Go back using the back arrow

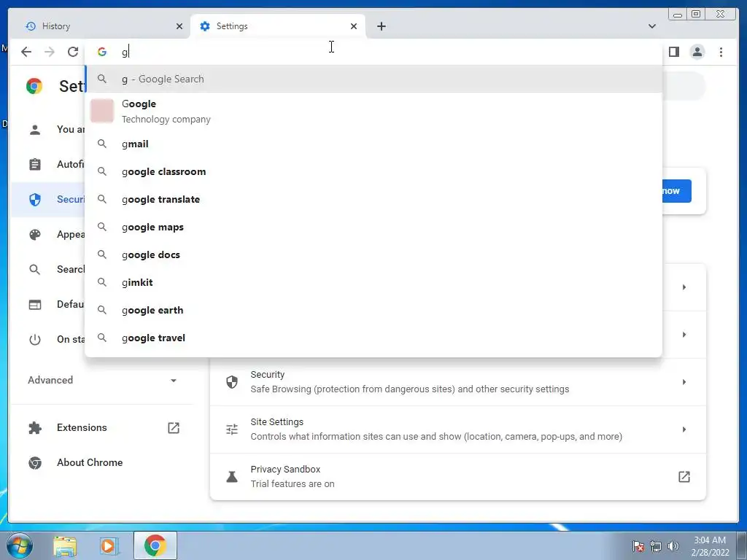[x=26, y=52]
